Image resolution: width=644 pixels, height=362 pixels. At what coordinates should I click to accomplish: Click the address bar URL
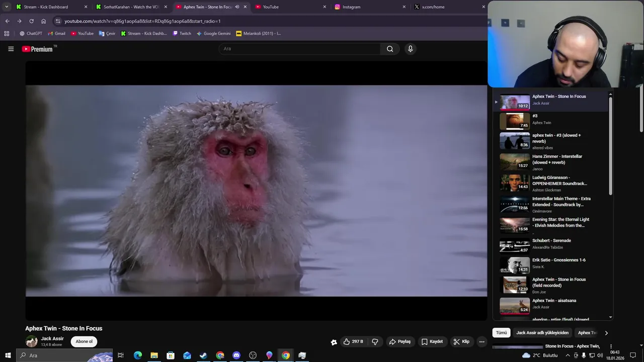142,21
